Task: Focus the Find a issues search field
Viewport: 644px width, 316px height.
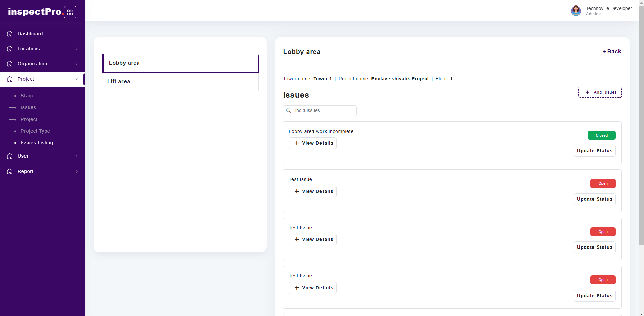Action: click(322, 110)
